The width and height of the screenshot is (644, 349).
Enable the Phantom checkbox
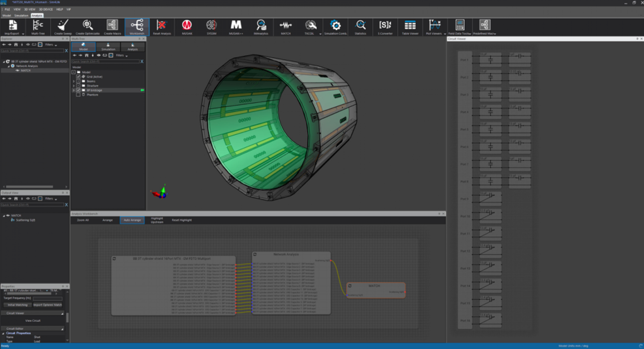78,95
